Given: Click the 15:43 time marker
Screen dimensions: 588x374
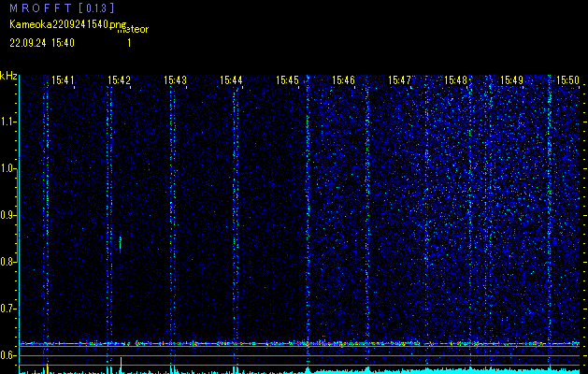Looking at the screenshot, I should coord(175,79).
